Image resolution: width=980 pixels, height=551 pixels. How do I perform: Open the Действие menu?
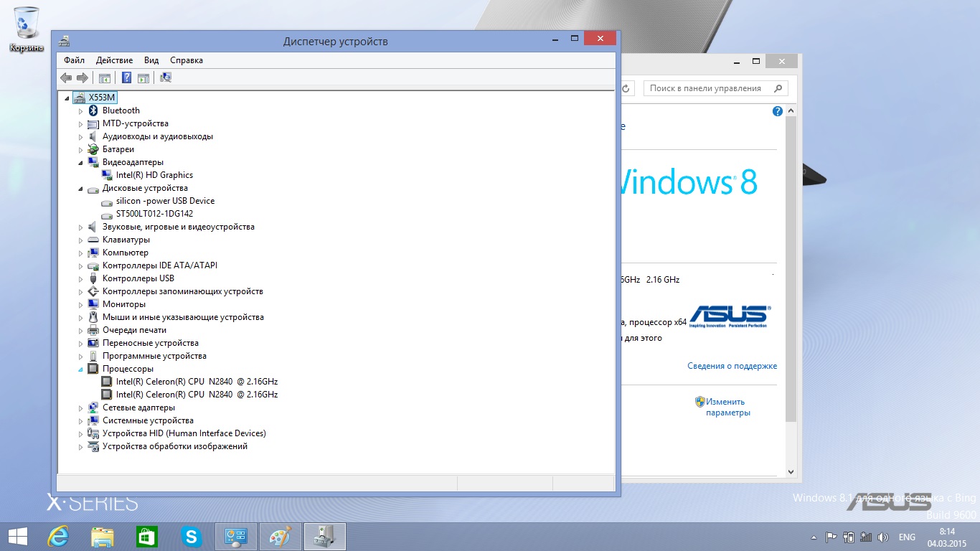coord(114,60)
